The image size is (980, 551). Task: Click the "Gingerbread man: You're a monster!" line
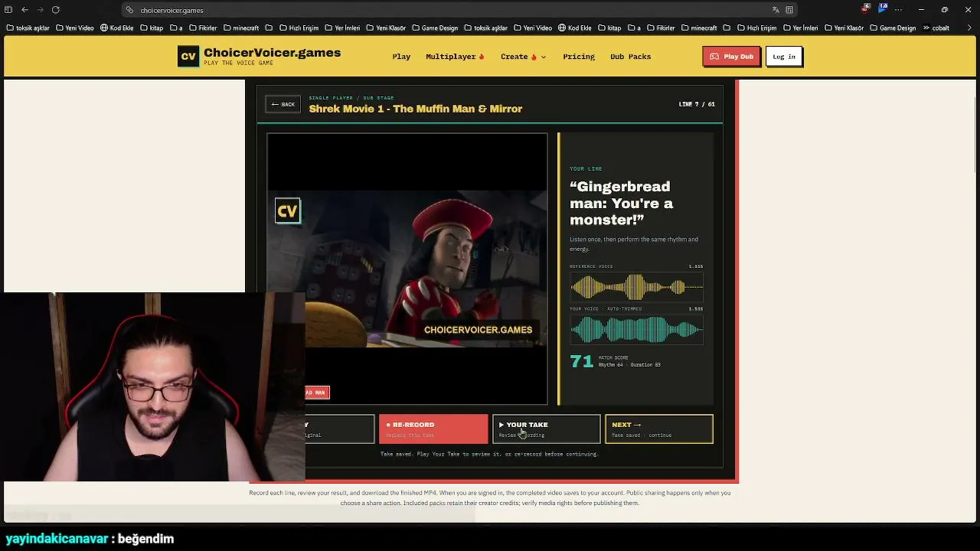pyautogui.click(x=622, y=204)
